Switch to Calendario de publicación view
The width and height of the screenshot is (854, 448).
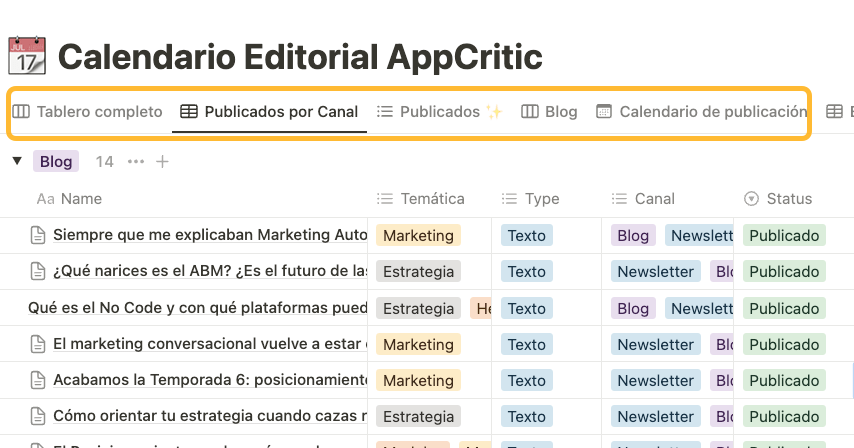(702, 112)
